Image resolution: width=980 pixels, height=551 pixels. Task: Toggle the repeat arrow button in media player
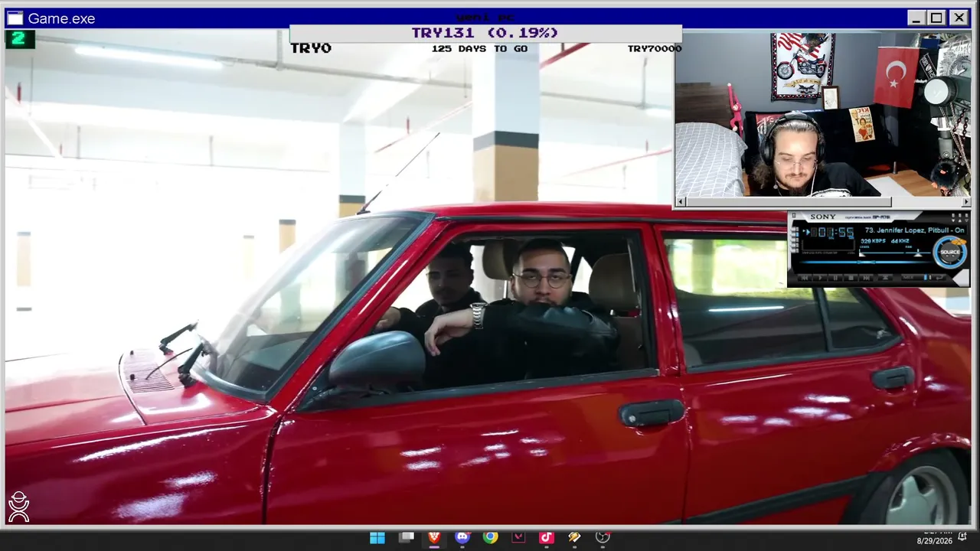click(939, 277)
